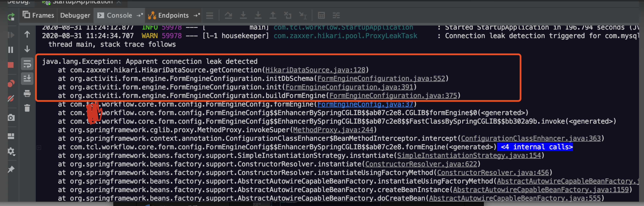Toggle Mute Breakpoints
The width and height of the screenshot is (644, 206).
[11, 99]
